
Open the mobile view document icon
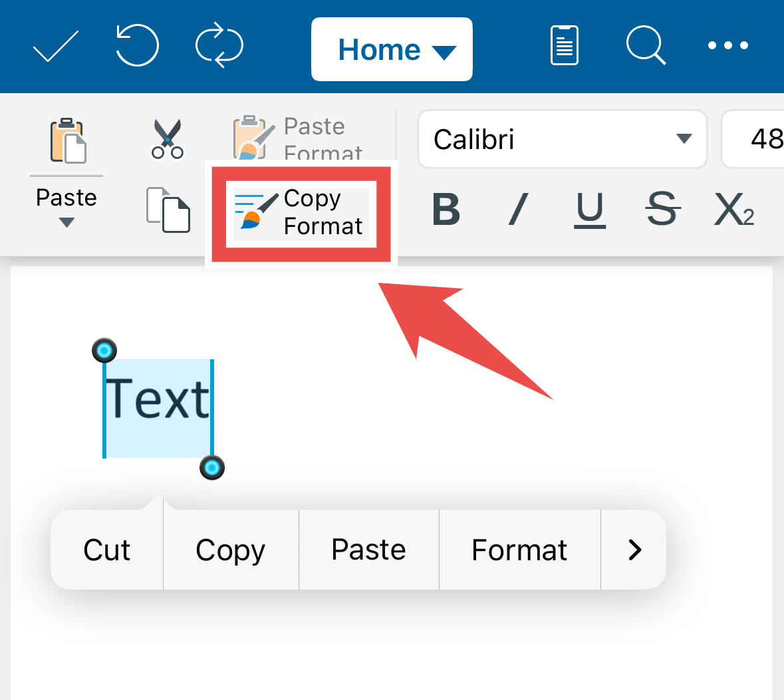pos(565,45)
